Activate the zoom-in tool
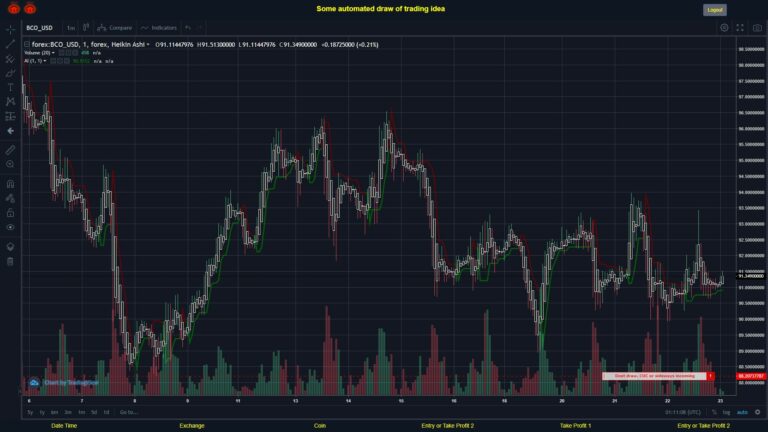Image resolution: width=768 pixels, height=432 pixels. [10, 164]
